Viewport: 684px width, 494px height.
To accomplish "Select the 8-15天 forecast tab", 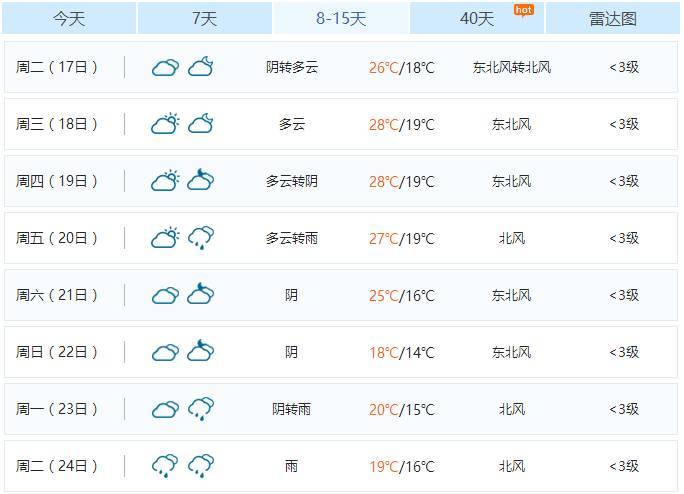I will (x=341, y=19).
